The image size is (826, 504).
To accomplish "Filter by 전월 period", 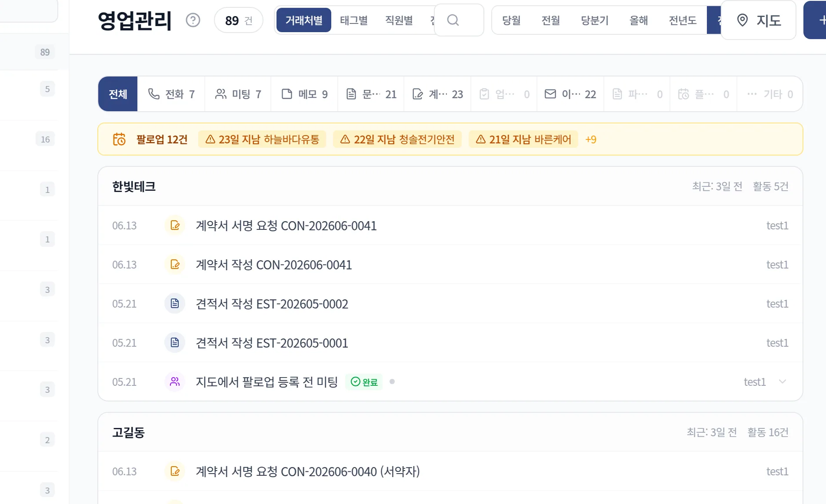I will pos(551,20).
